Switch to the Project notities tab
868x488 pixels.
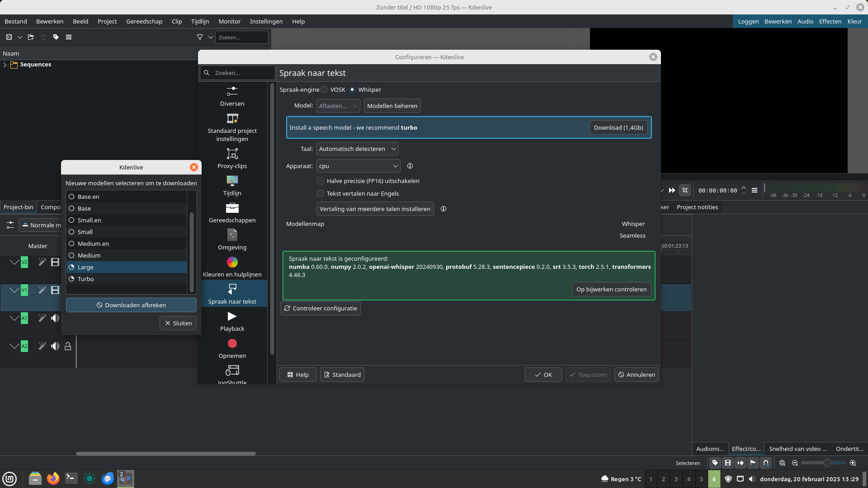point(697,207)
